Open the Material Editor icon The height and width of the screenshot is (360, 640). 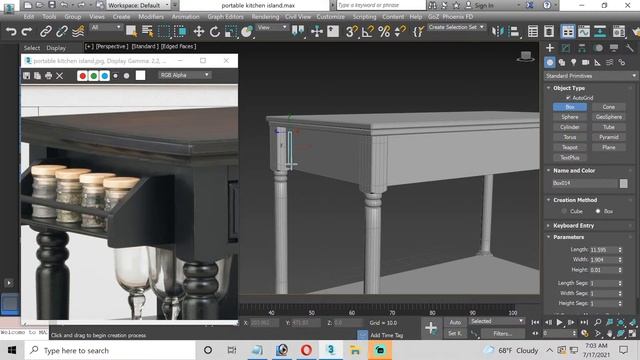pos(619,31)
